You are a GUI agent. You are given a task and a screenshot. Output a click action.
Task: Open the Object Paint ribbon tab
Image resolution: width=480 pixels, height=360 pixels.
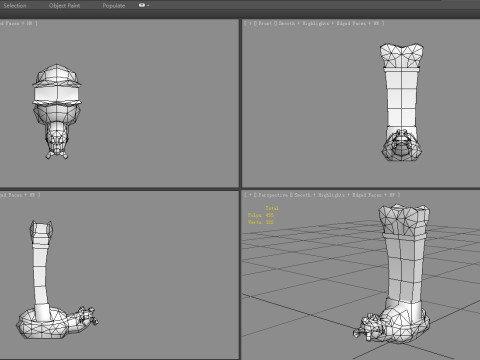[x=64, y=6]
